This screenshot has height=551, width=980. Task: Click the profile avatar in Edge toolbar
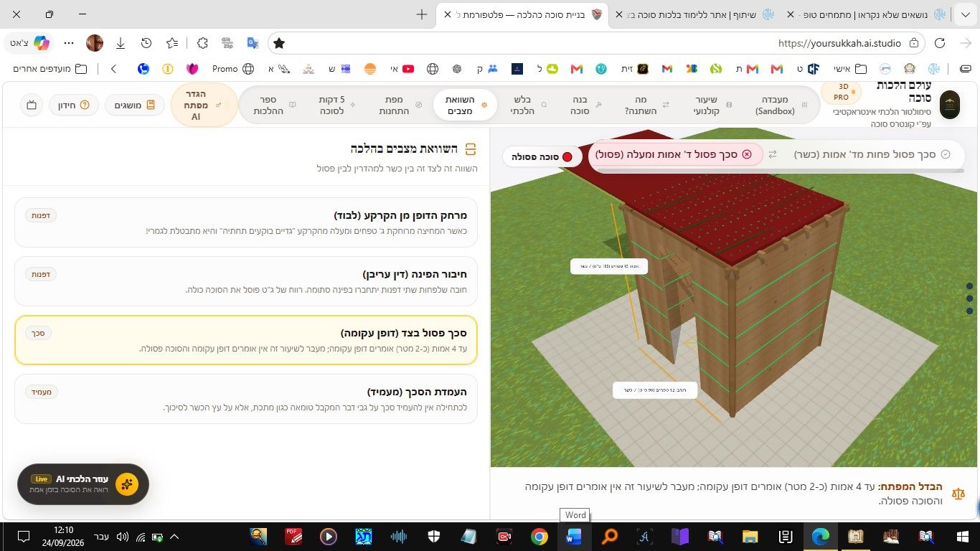click(x=95, y=43)
